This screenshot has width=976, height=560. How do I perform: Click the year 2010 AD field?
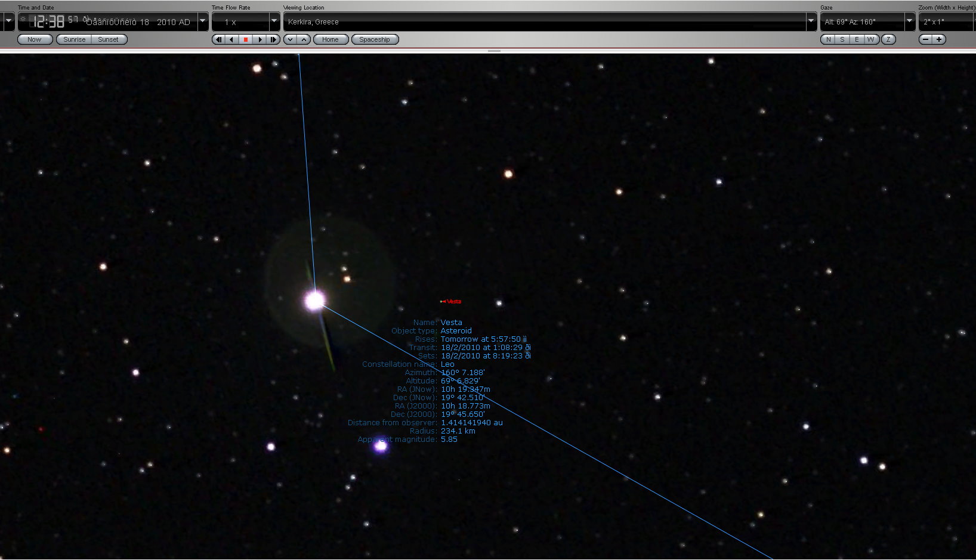click(174, 22)
